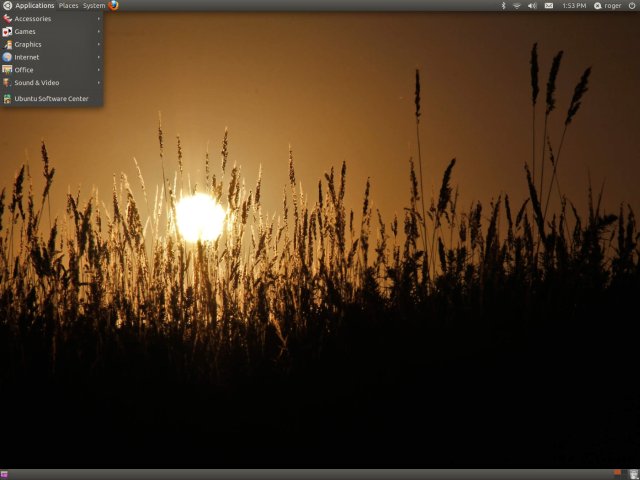Open the volume speaker indicator
Screen dimensions: 640x480
(532, 5)
